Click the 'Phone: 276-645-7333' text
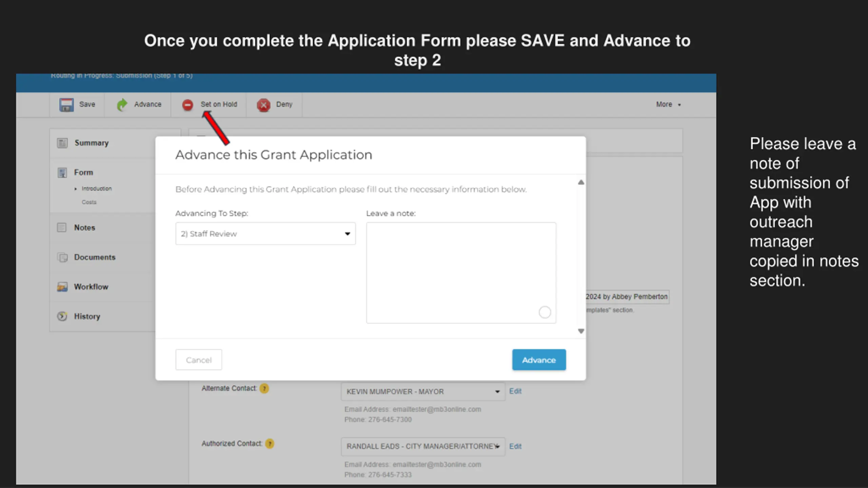868x488 pixels. pos(378,475)
